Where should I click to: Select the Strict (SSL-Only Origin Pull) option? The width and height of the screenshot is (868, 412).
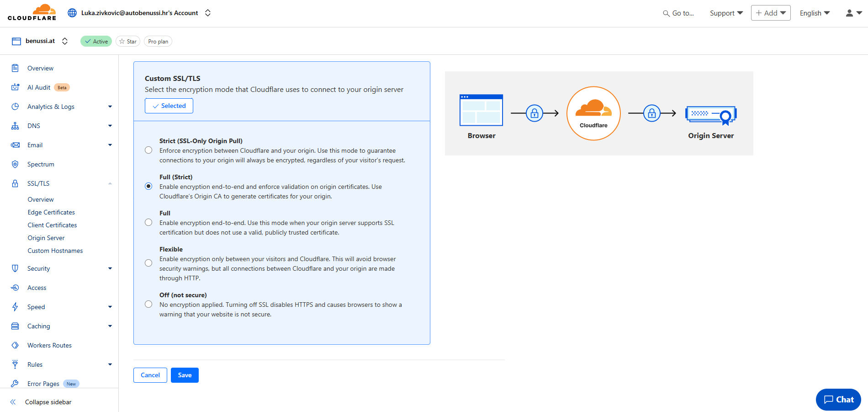pos(148,150)
